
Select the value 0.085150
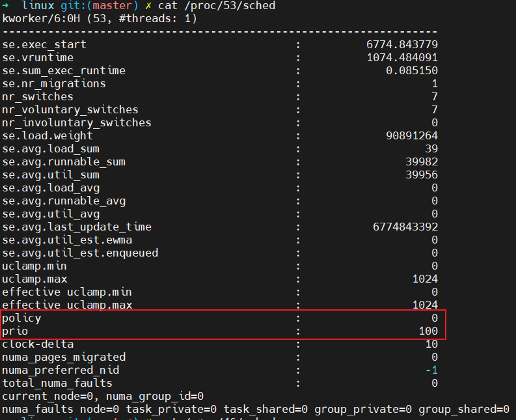click(412, 70)
